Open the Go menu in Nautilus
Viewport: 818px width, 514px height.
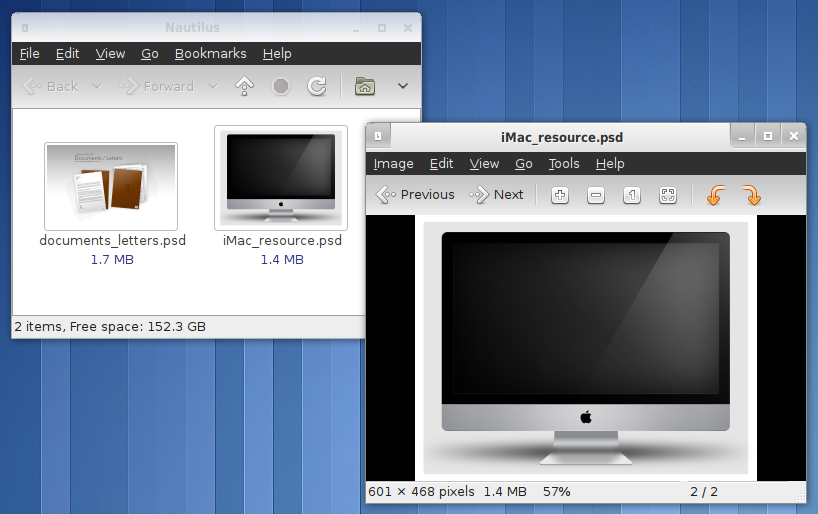(150, 54)
